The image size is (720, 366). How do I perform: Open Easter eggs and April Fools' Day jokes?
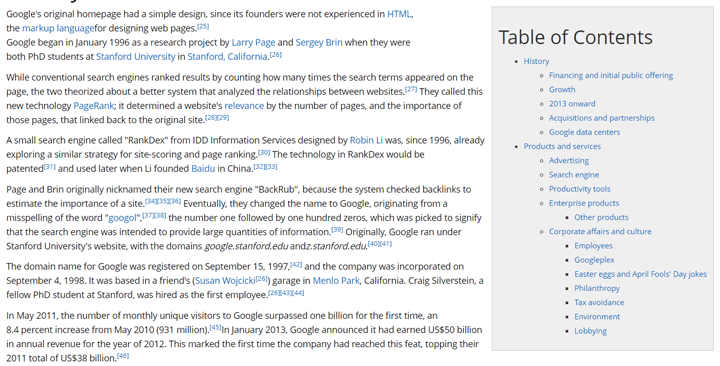click(x=640, y=275)
